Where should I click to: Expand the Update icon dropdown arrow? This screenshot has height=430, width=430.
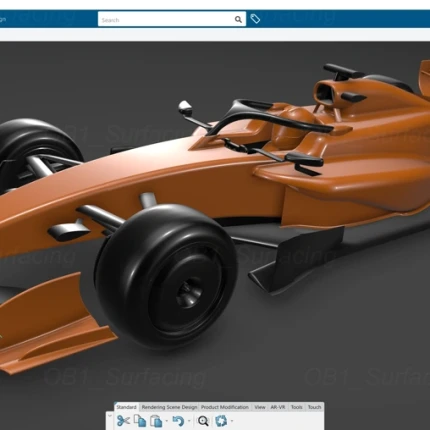[232, 421]
